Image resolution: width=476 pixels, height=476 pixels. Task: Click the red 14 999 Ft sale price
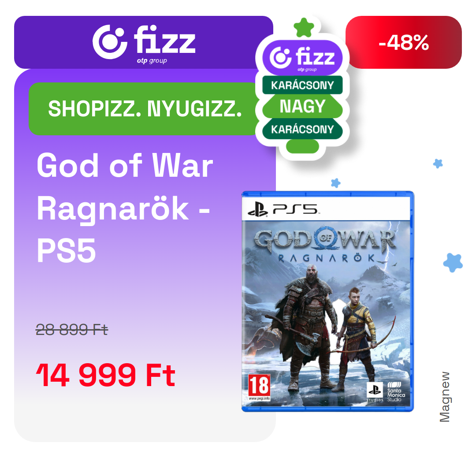[x=106, y=375]
